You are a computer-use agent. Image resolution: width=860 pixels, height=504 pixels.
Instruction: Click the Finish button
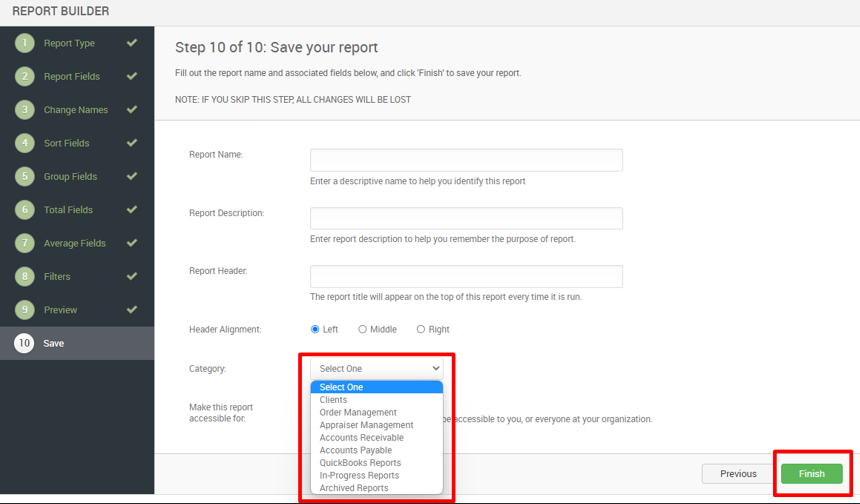coord(812,474)
